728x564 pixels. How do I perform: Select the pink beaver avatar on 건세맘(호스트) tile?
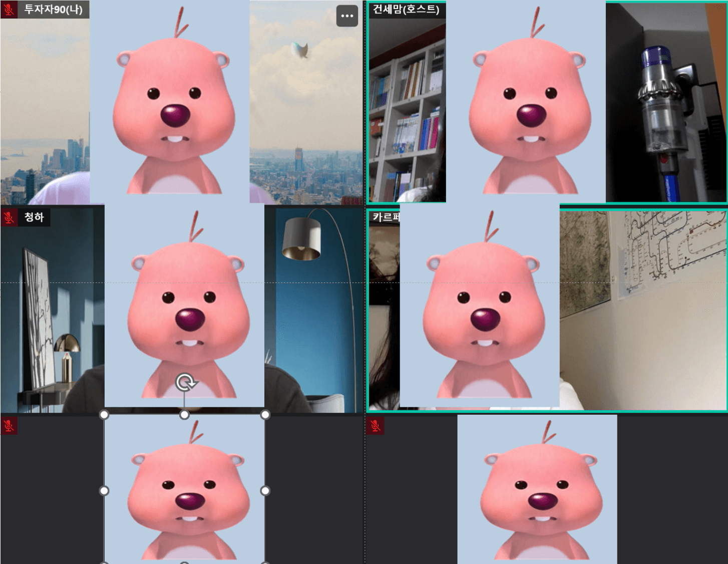(526, 102)
